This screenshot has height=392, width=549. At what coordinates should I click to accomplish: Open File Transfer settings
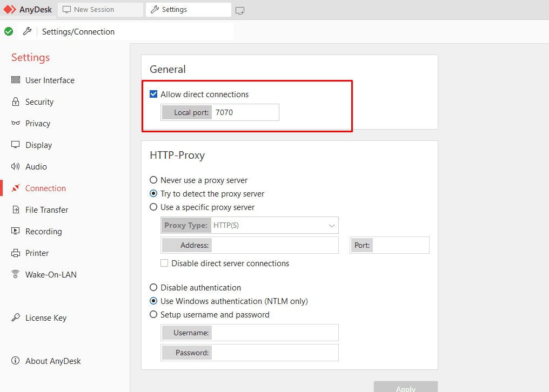coord(46,209)
